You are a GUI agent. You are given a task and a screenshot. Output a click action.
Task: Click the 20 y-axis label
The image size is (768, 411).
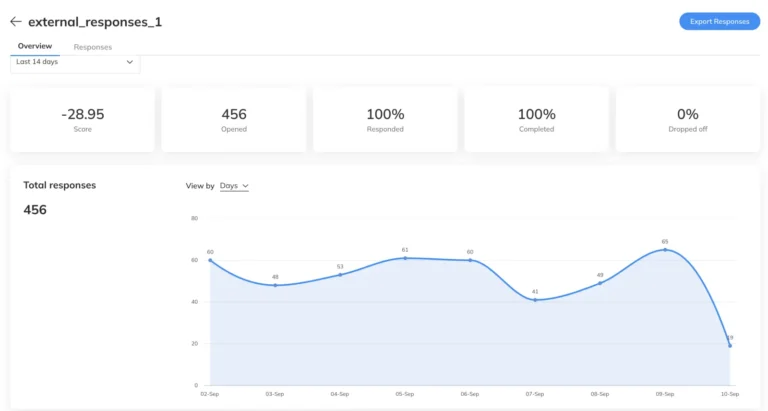pos(194,343)
